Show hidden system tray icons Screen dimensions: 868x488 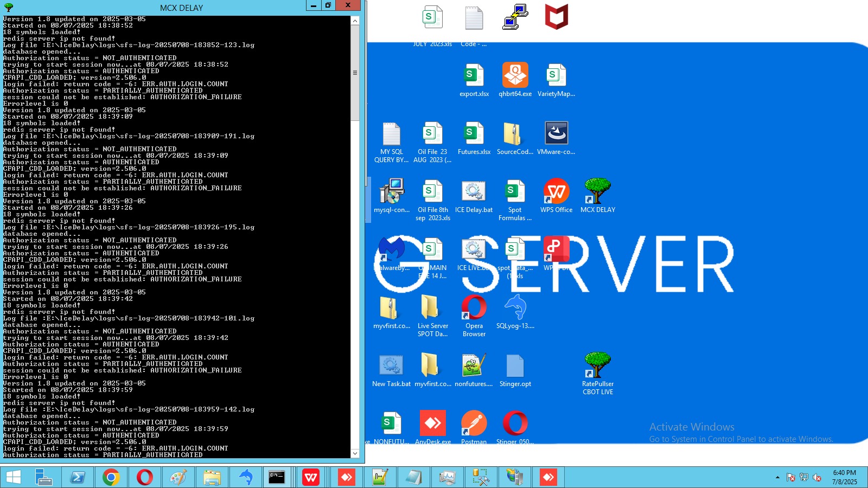(777, 478)
